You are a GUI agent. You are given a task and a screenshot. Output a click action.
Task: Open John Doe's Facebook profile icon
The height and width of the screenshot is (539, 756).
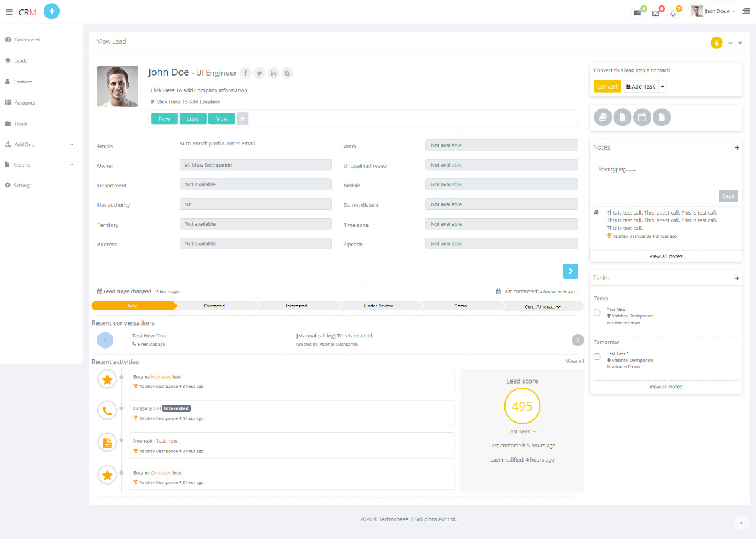246,73
